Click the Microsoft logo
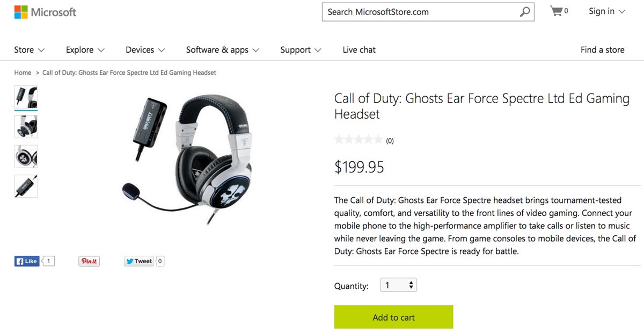The height and width of the screenshot is (332, 644). [45, 12]
